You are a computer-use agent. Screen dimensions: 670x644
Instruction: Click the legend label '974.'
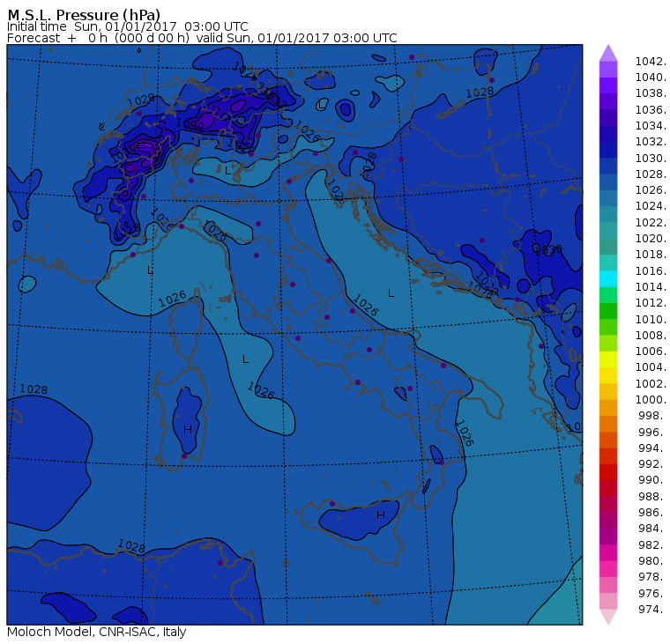pyautogui.click(x=652, y=609)
